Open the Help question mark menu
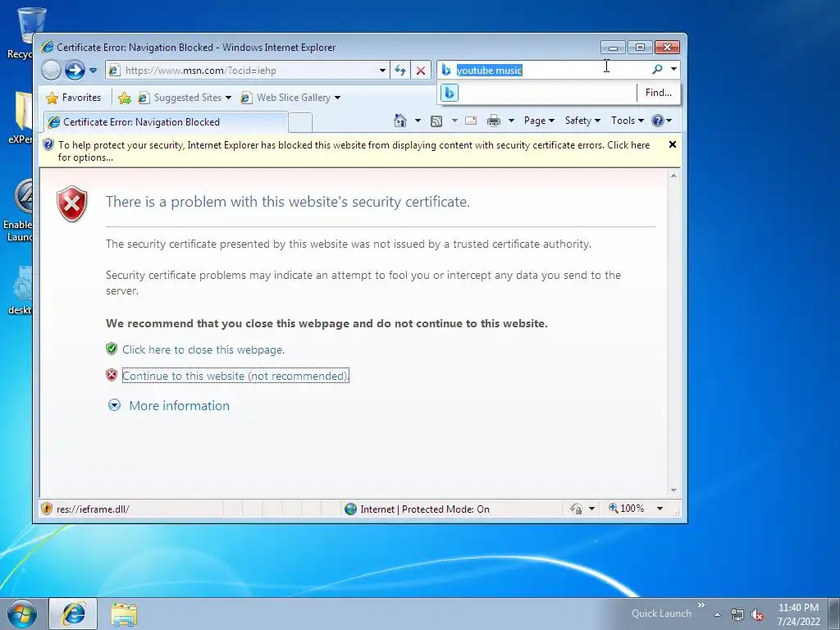 click(x=662, y=121)
